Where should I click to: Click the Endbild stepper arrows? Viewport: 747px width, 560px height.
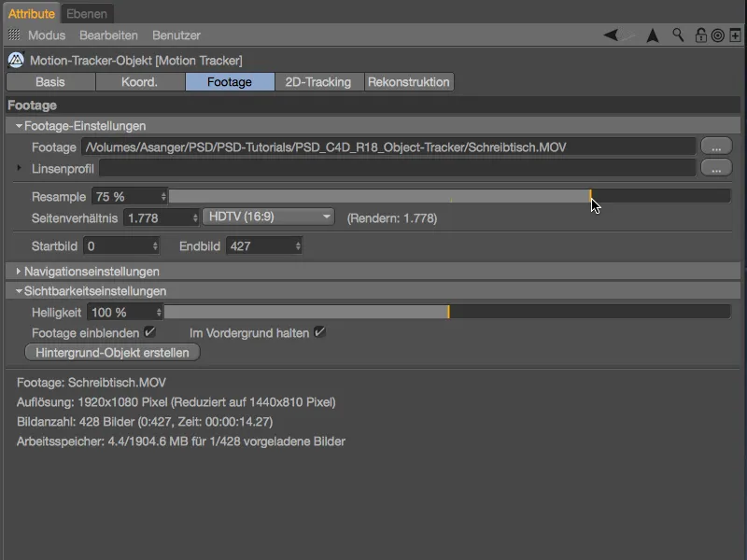298,246
